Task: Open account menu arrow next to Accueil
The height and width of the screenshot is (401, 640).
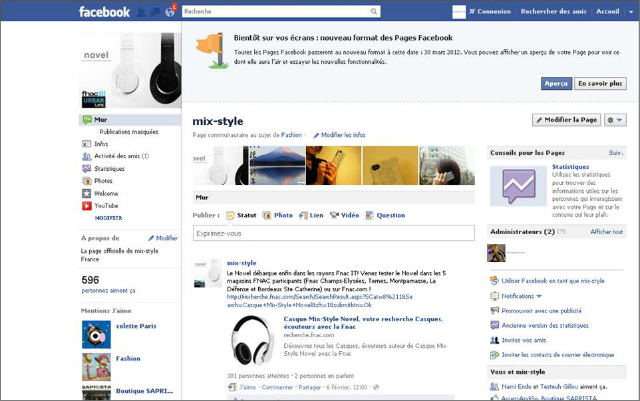Action: (x=631, y=12)
